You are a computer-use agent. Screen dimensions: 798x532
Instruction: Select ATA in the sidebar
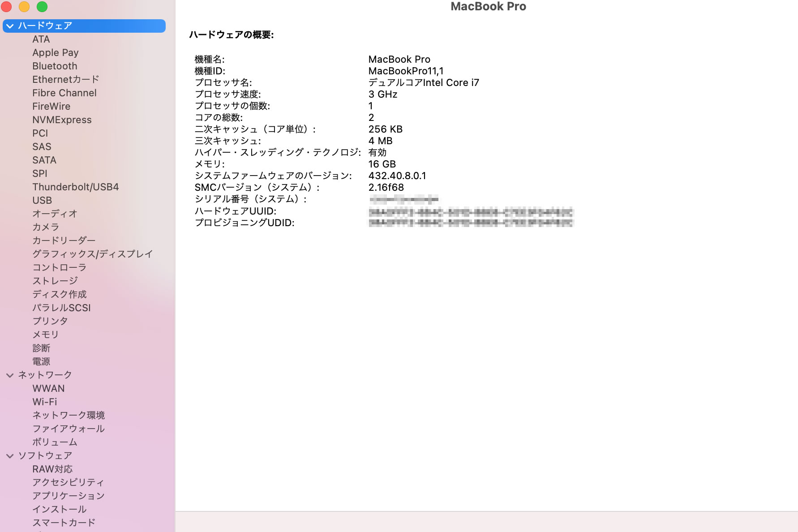click(x=41, y=39)
